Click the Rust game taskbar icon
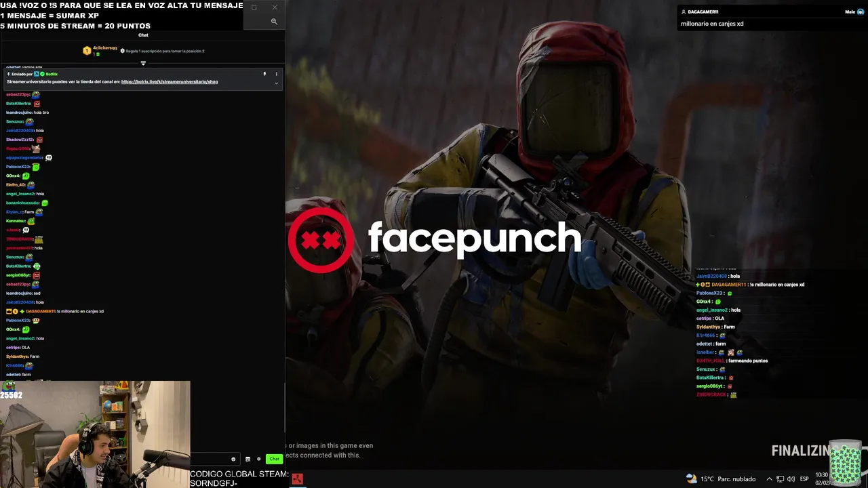The height and width of the screenshot is (488, 868). click(297, 479)
